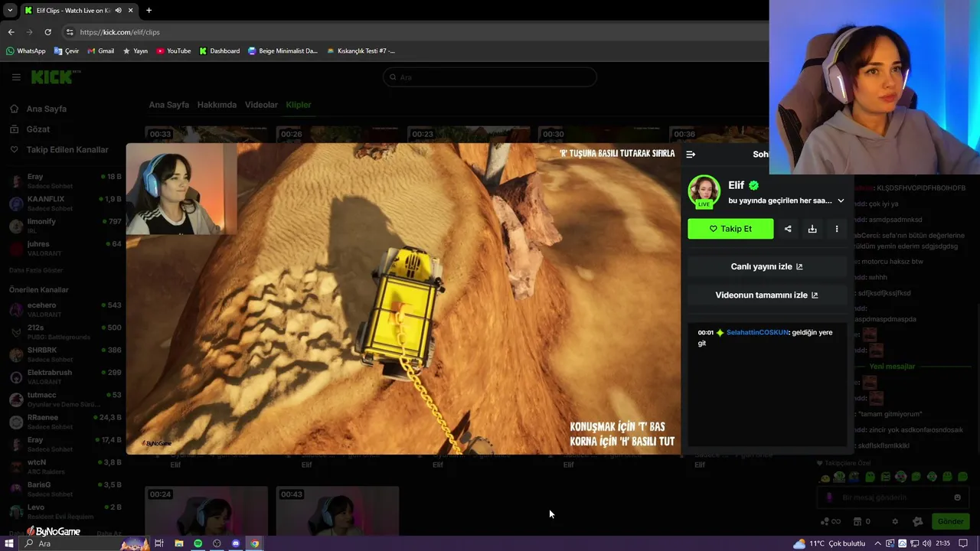The width and height of the screenshot is (980, 551).
Task: Open the Gmail bookmark
Action: [100, 51]
